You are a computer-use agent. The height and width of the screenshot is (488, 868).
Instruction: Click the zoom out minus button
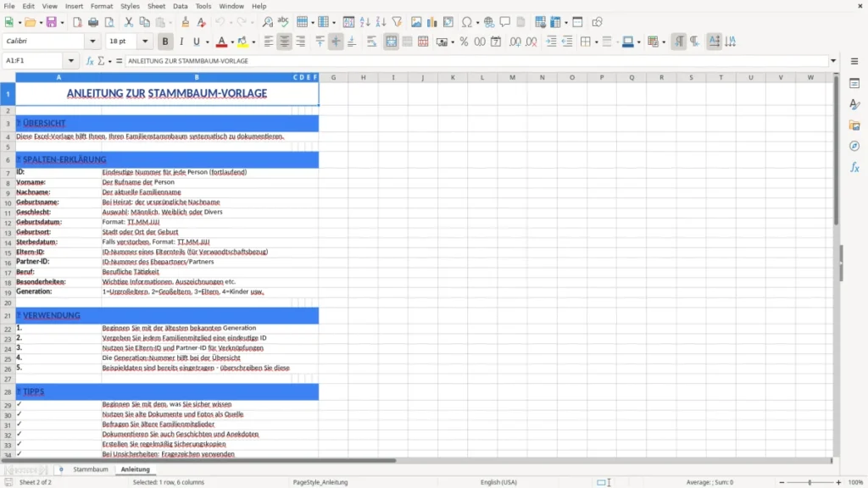pos(782,482)
